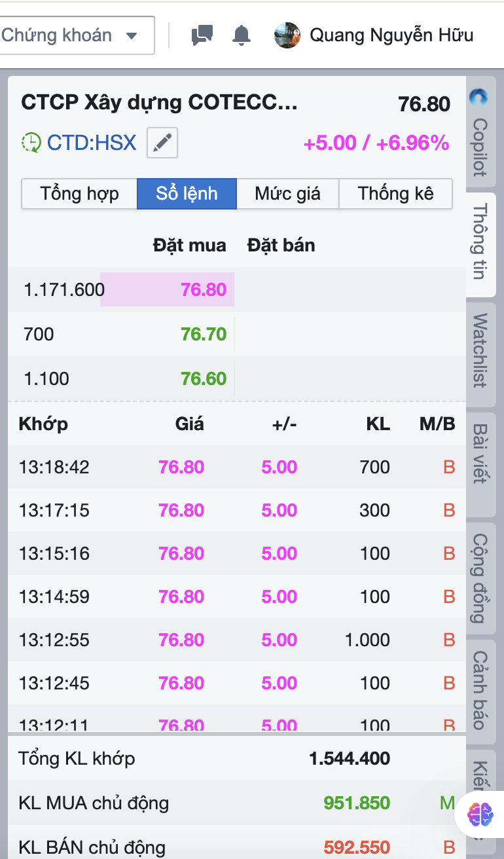This screenshot has width=504, height=859.
Task: Click the edit pencil beside CTD:HSX
Action: tap(162, 143)
